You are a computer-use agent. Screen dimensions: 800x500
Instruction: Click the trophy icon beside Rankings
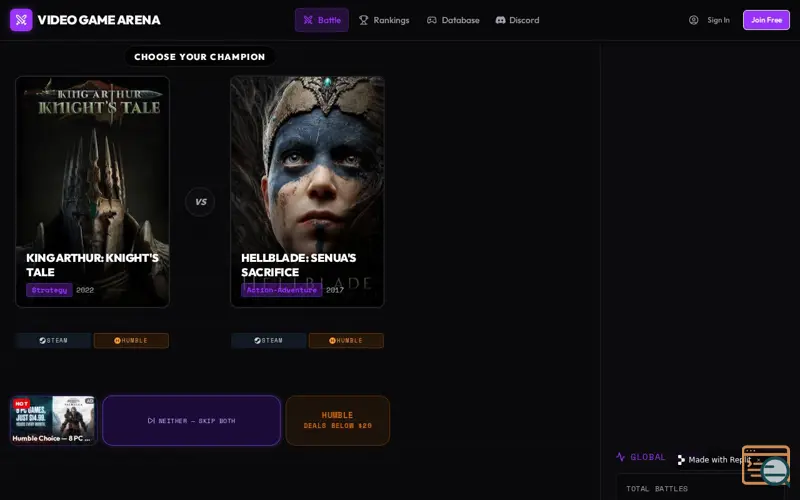[363, 20]
